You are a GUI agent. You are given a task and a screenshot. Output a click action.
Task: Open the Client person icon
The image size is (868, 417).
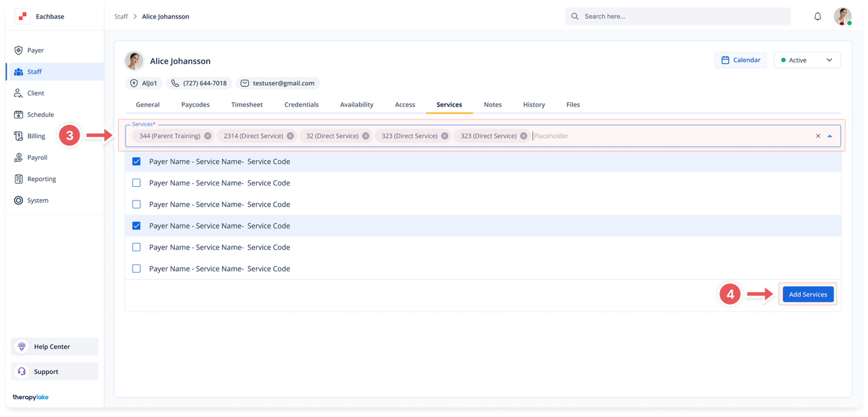(19, 93)
